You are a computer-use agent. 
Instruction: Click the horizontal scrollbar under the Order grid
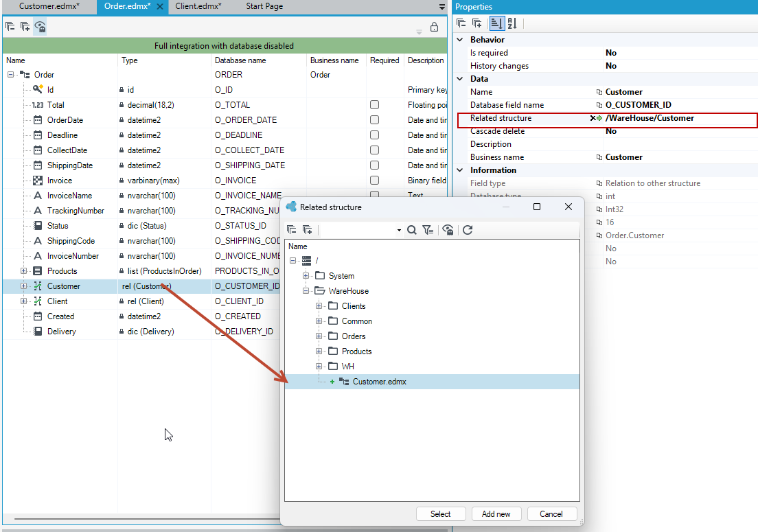coord(146,519)
